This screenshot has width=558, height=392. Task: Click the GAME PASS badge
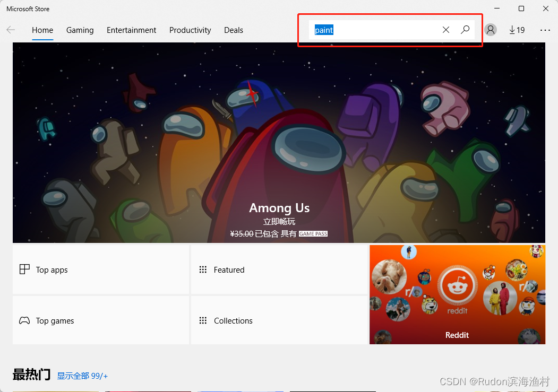(x=313, y=234)
